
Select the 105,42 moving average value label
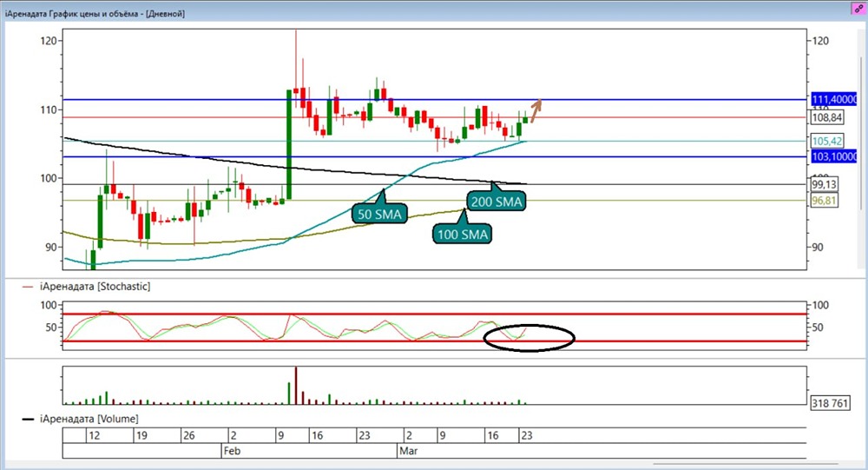pos(827,141)
